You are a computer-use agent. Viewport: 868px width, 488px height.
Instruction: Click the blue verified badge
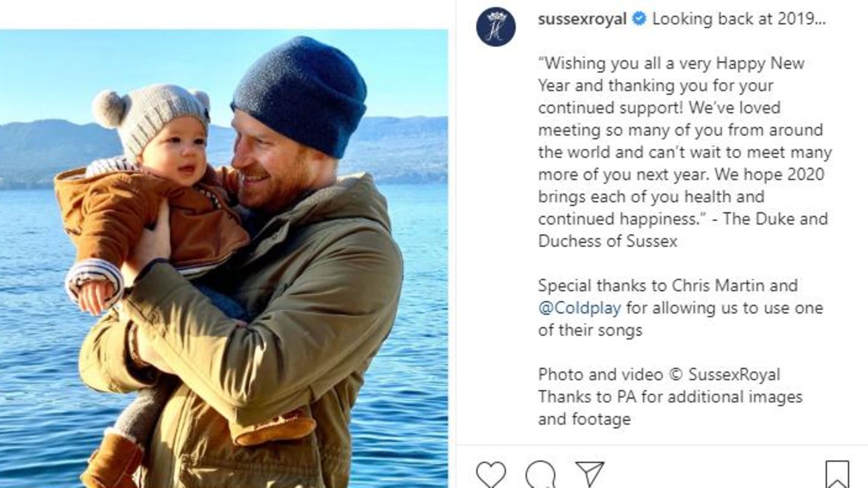[x=639, y=19]
